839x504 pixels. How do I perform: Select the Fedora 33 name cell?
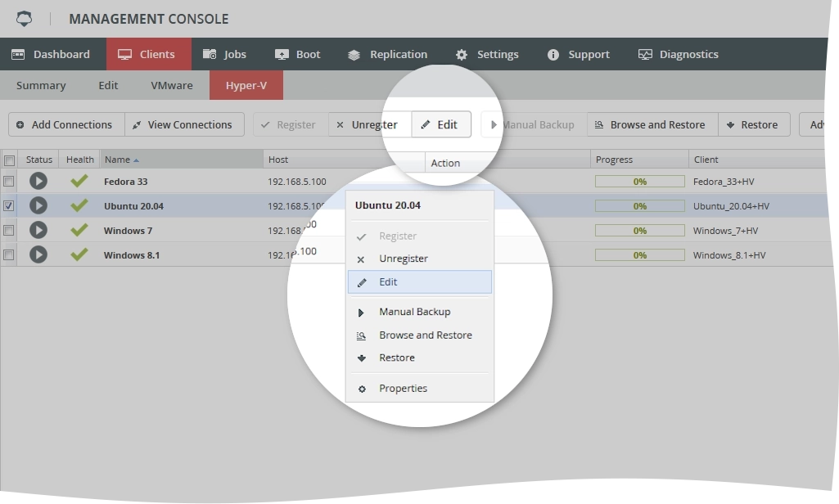[126, 182]
